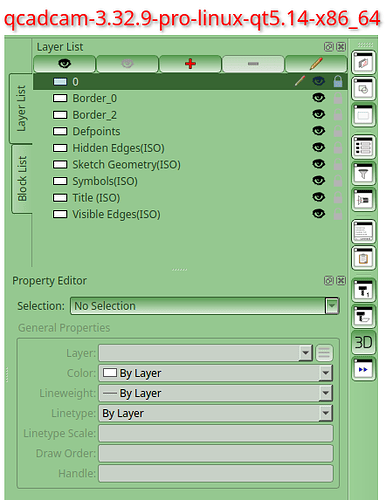Click the empty window widget icon in the side toolbar
Screen dimensions: 385x500
(363, 115)
